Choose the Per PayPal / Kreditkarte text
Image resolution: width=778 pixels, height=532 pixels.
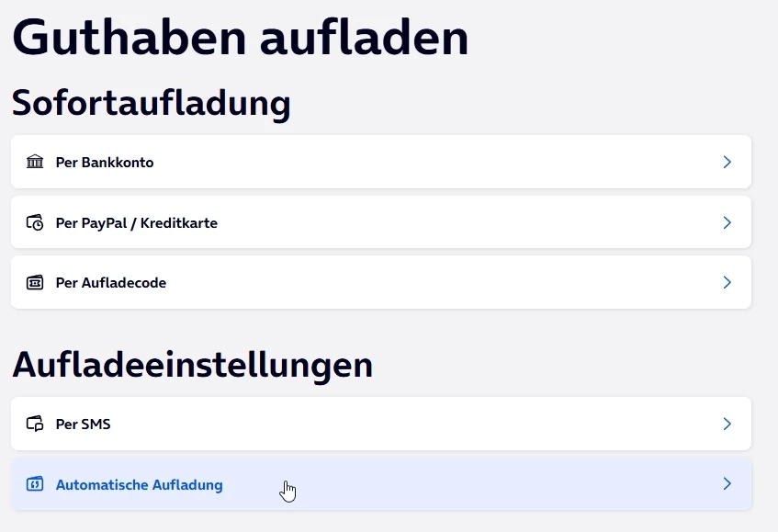[x=136, y=222]
